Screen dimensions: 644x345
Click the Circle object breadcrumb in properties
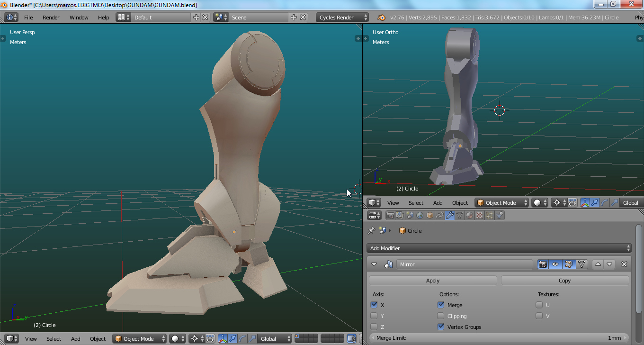tap(410, 231)
